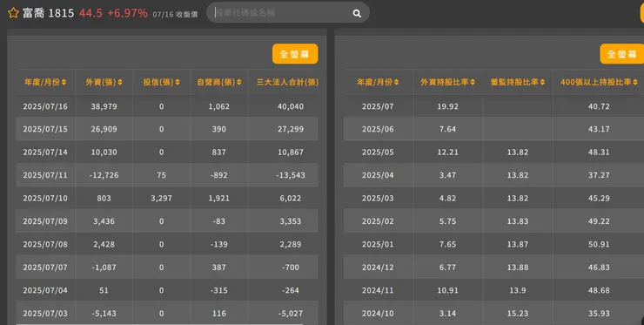Select row date 2025/07/03
The width and height of the screenshot is (644, 325).
(45, 314)
